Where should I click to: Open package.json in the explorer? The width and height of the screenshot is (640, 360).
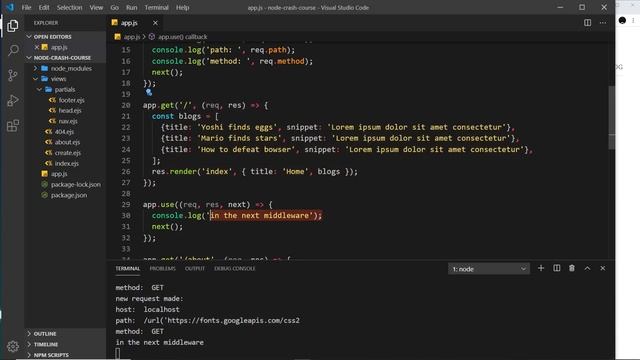[69, 195]
